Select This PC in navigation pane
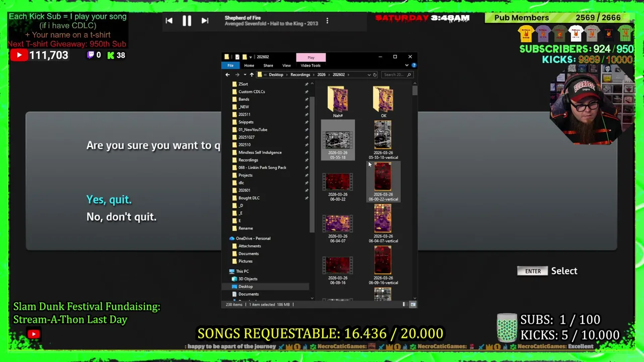This screenshot has width=644, height=362. [x=242, y=271]
